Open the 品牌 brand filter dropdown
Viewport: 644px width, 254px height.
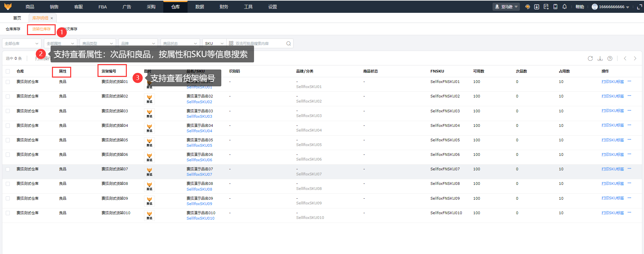138,44
